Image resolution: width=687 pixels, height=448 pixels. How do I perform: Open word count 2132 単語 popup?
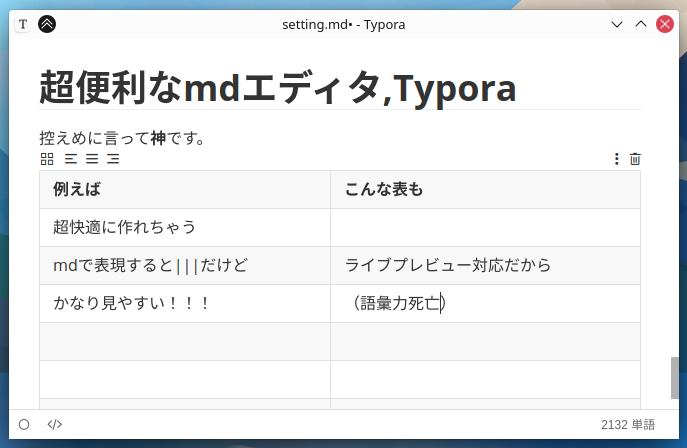point(627,424)
